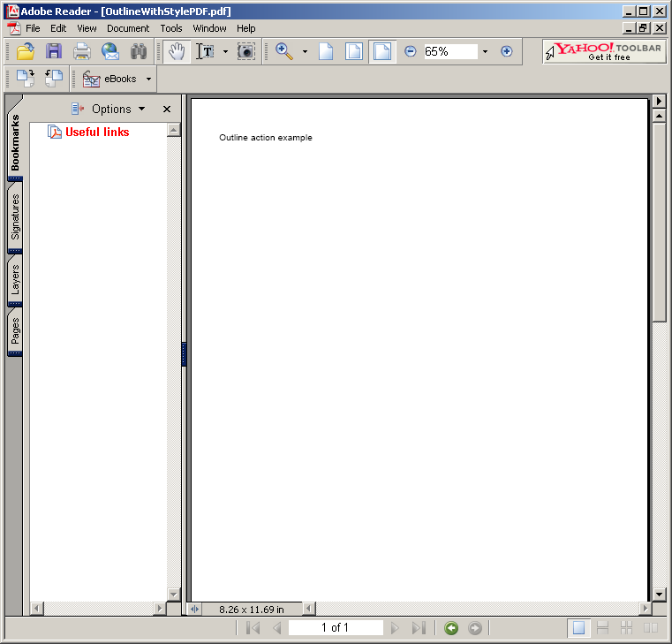Set view to Fit Page icon
672x644 pixels.
point(354,51)
